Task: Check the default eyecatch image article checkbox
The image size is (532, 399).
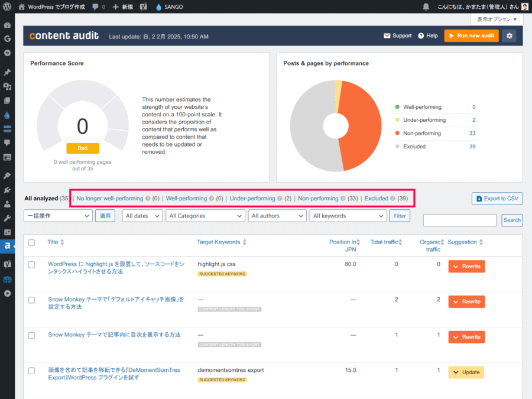Action: [31, 300]
